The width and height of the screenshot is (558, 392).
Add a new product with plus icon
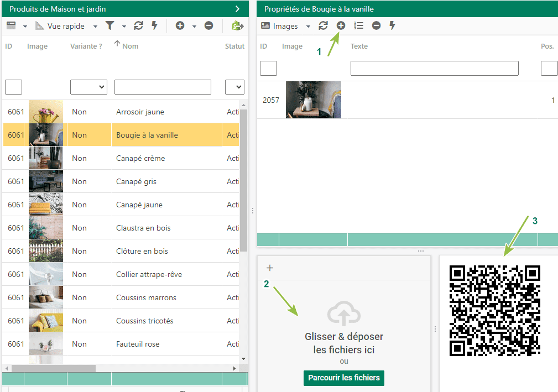[x=180, y=25]
